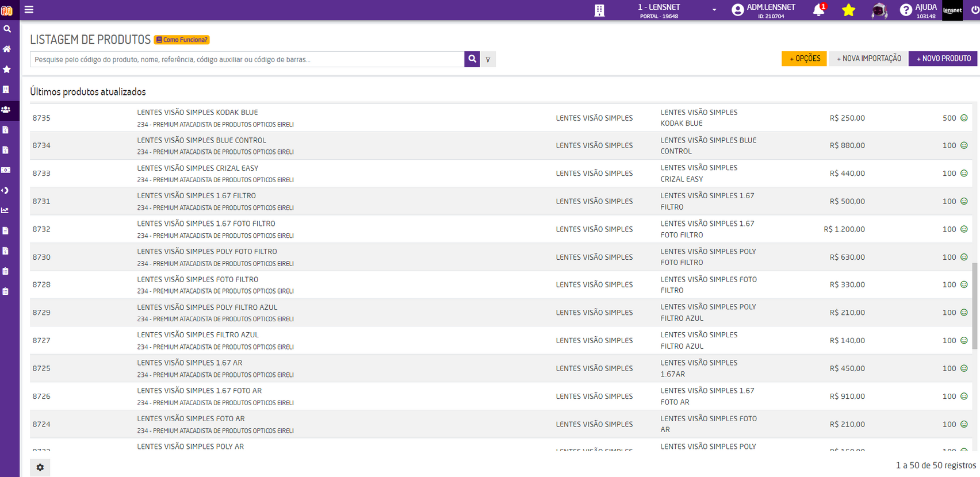Select the people group icon in the sidebar
The image size is (980, 477).
[6, 109]
